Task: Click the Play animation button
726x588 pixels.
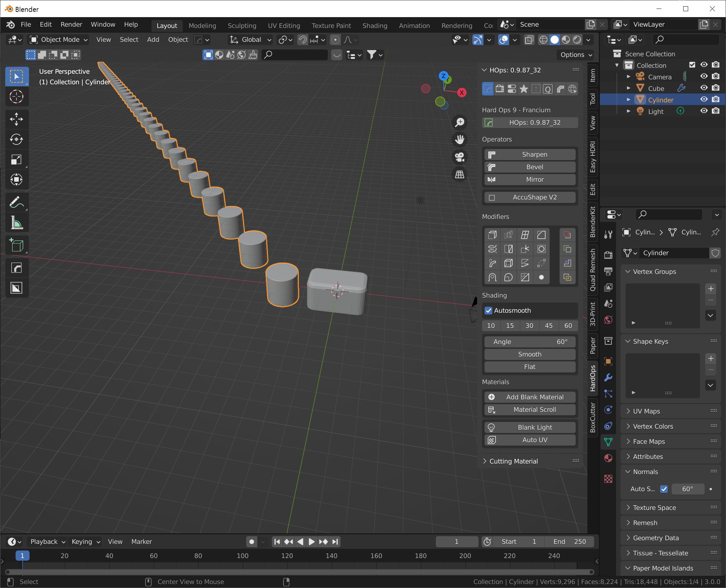Action: pos(311,542)
